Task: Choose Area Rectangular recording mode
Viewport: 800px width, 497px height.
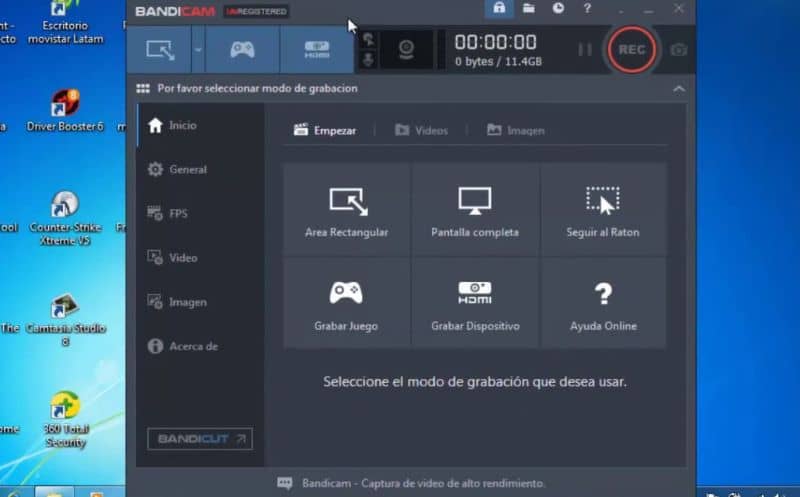Action: [x=346, y=209]
